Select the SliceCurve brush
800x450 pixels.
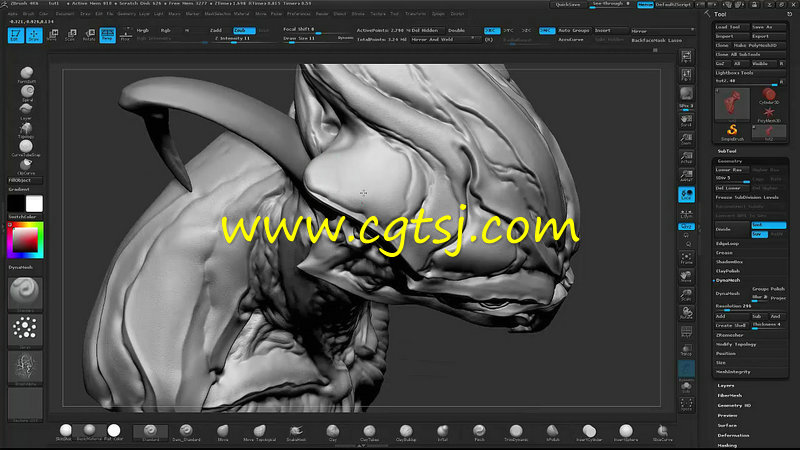pyautogui.click(x=663, y=432)
